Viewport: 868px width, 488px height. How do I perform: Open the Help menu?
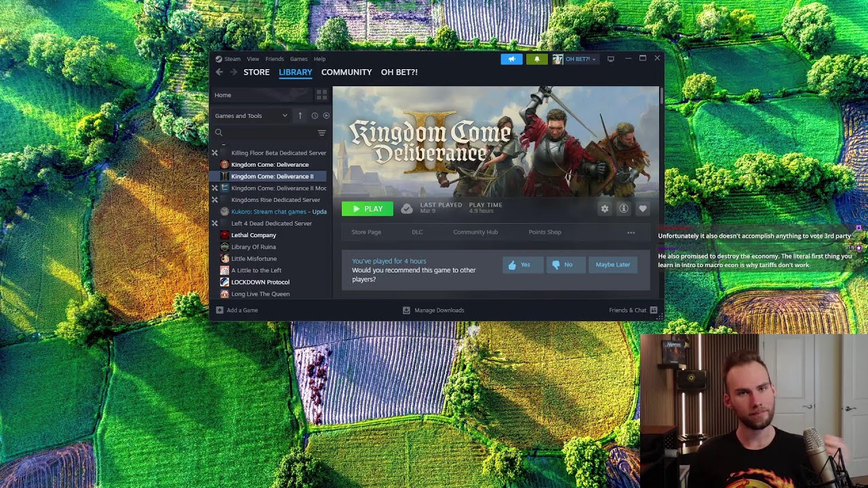(319, 59)
